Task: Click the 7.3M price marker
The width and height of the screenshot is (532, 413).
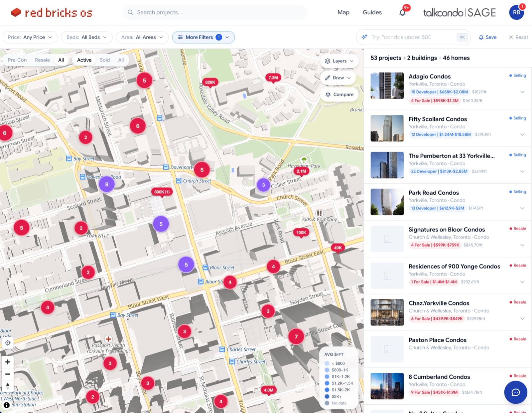Action: pos(273,78)
